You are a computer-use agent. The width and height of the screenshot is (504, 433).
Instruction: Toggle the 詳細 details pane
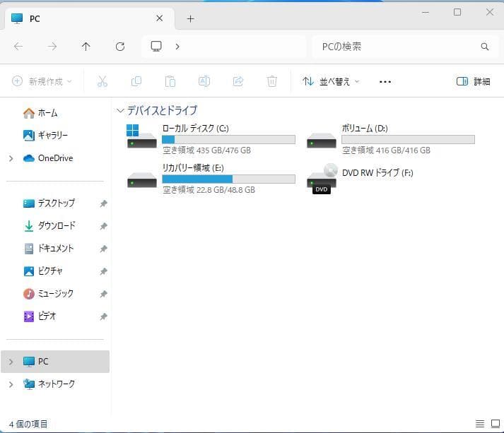(x=473, y=81)
